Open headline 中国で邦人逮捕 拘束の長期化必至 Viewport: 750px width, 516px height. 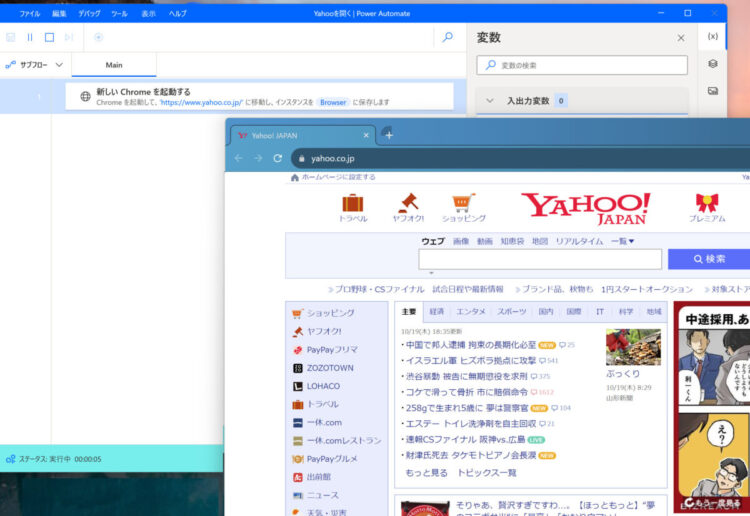point(471,345)
